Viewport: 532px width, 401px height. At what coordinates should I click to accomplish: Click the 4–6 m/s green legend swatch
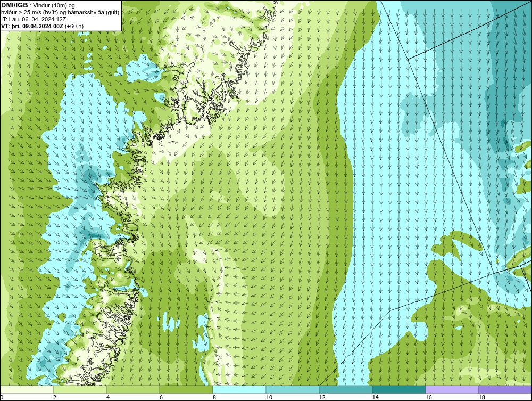coord(133,389)
